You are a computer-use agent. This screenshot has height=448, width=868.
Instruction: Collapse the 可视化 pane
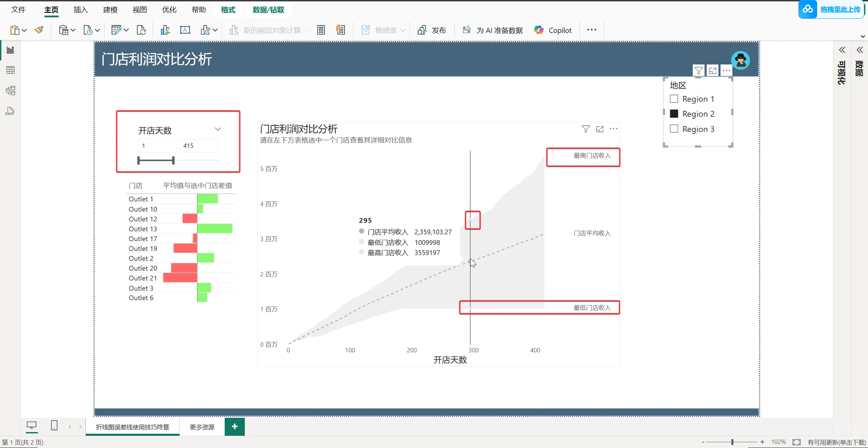coord(842,50)
